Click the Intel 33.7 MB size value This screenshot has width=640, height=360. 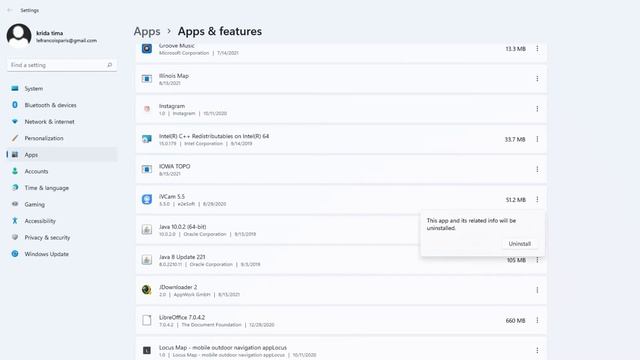coord(515,140)
